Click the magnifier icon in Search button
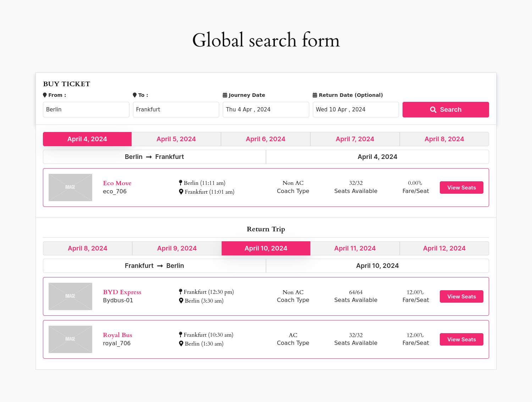The image size is (532, 402). pos(433,110)
